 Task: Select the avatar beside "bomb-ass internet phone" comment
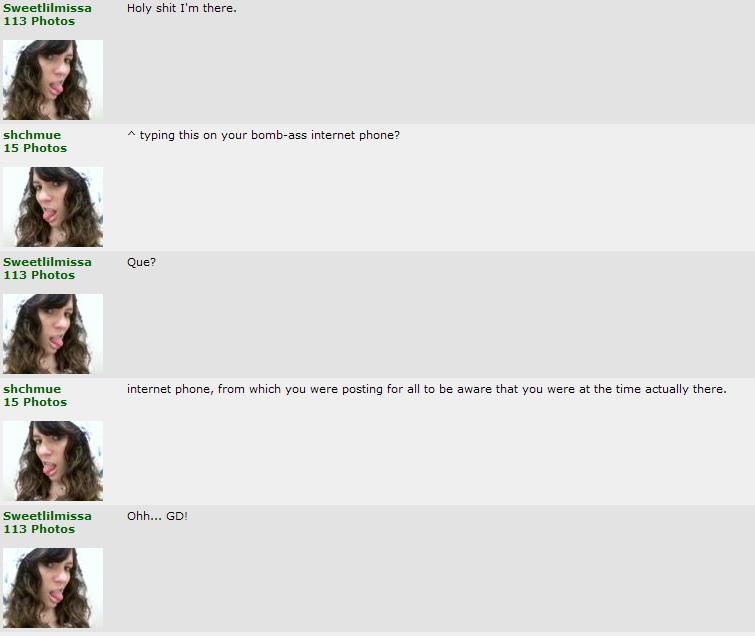point(53,207)
